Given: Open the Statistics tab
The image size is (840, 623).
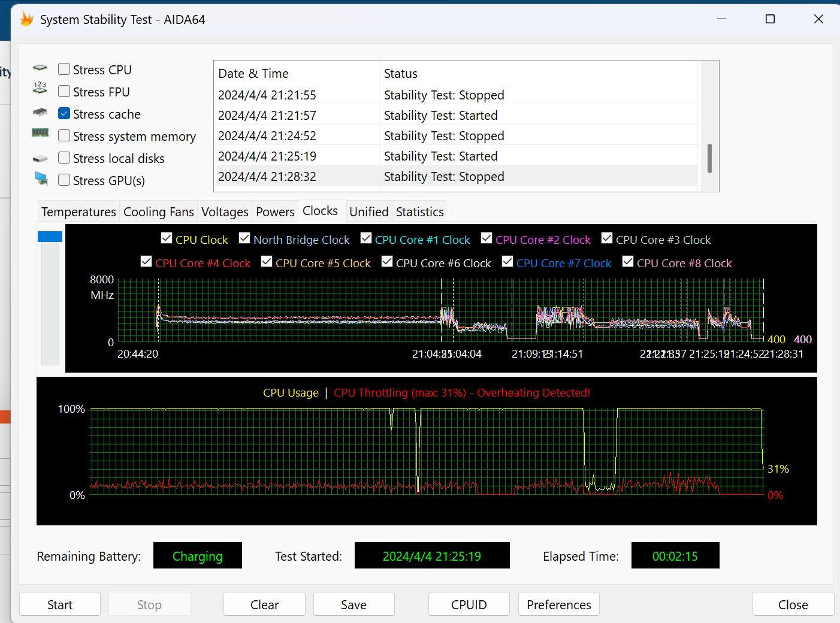Looking at the screenshot, I should [419, 212].
